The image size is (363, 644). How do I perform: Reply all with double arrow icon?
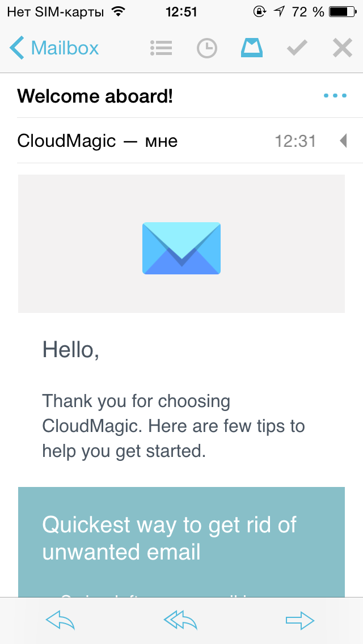(x=180, y=620)
